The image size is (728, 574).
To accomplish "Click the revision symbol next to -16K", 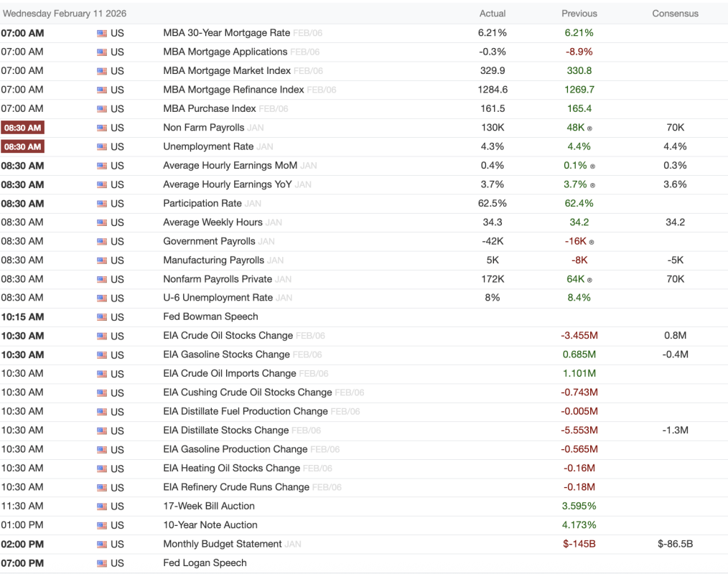I will coord(592,242).
